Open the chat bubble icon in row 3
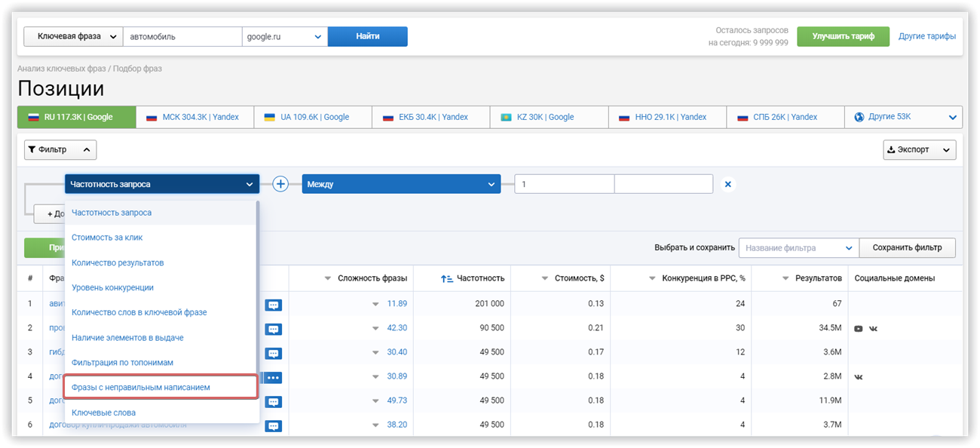Viewport: 980px width, 448px height. click(x=273, y=353)
